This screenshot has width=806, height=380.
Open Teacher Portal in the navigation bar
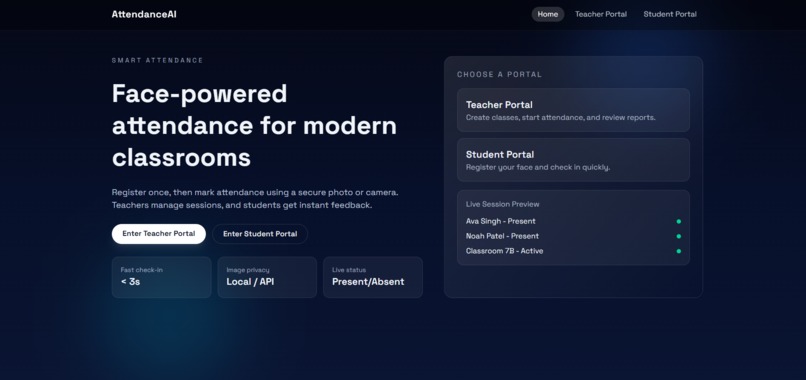600,14
